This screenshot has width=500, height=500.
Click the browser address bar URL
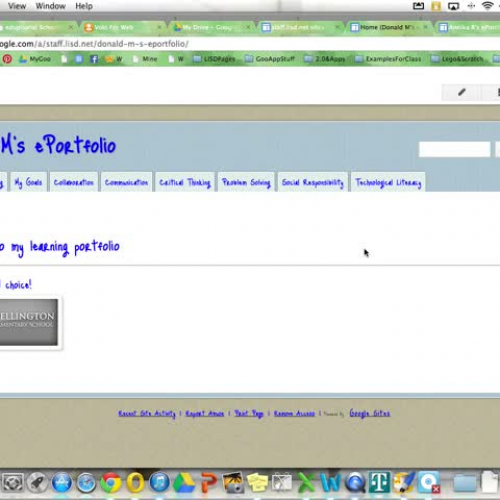click(94, 44)
